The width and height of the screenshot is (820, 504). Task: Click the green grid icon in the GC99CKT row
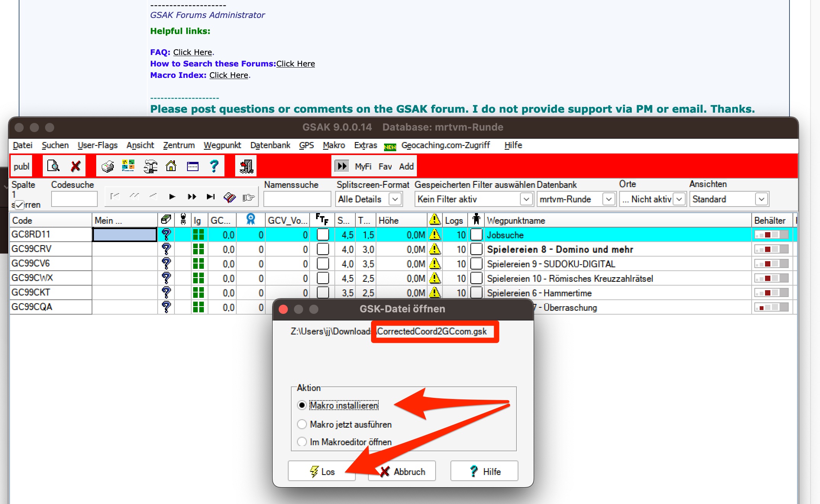click(x=199, y=292)
